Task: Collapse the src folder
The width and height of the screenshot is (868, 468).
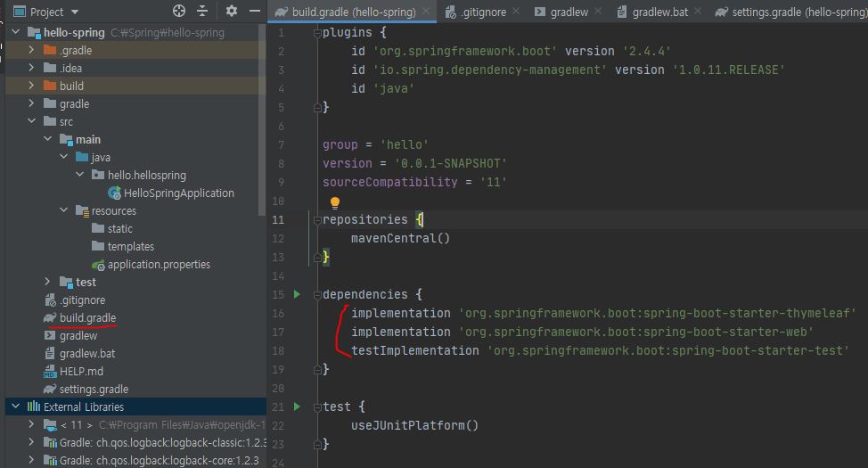Action: click(31, 120)
